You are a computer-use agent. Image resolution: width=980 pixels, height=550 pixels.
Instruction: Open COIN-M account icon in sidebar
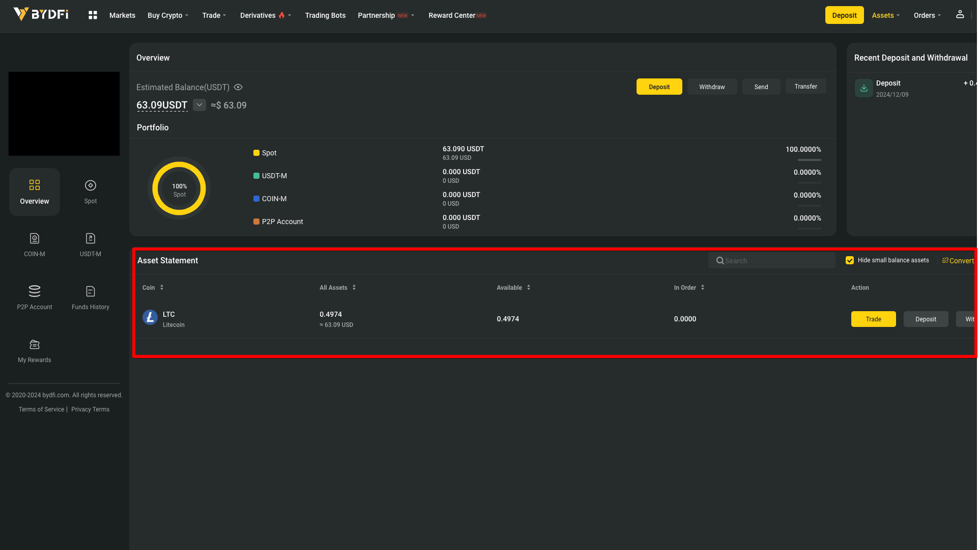(35, 238)
